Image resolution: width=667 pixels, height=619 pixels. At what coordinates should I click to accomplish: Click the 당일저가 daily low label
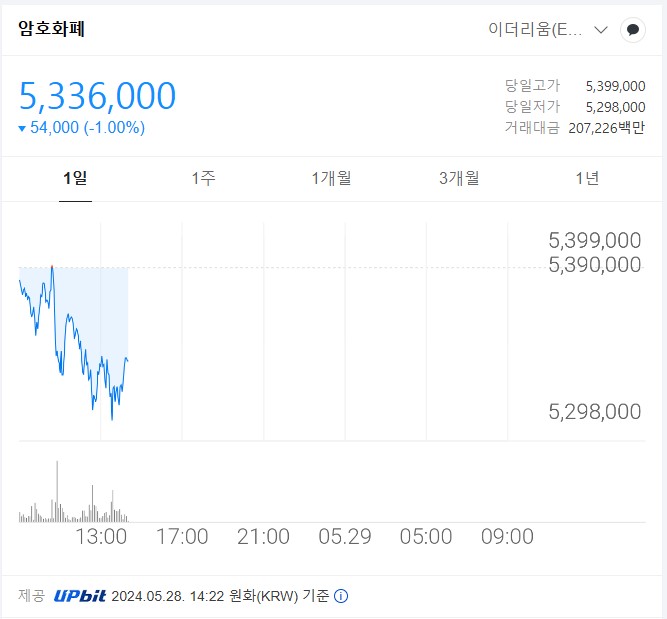click(533, 107)
